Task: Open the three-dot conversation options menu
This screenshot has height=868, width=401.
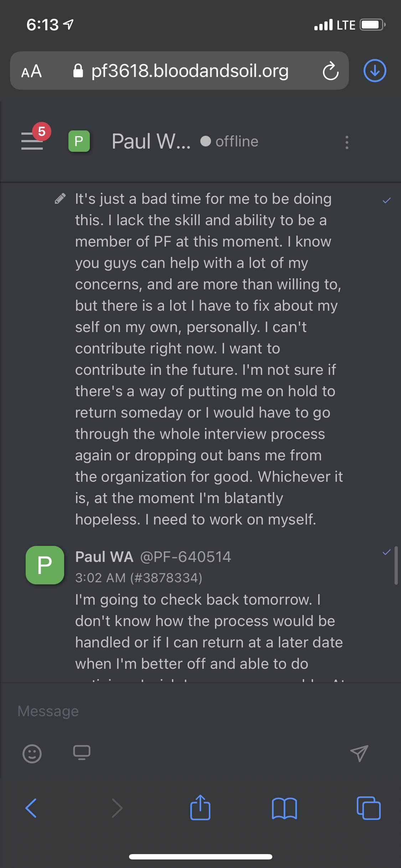Action: (x=346, y=142)
